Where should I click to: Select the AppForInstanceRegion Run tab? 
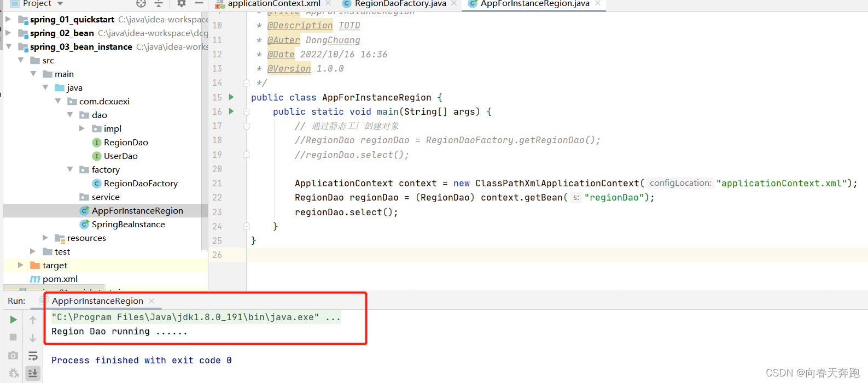coord(97,301)
